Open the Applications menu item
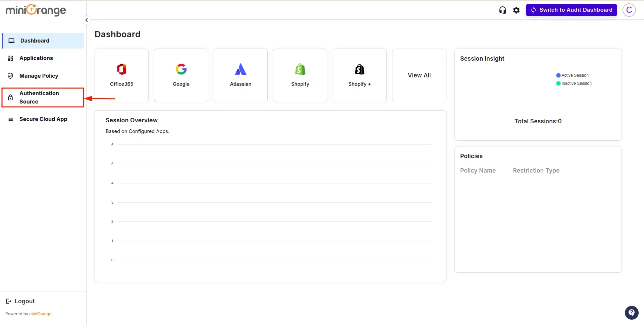Screen dimensions: 644x325 click(x=36, y=58)
